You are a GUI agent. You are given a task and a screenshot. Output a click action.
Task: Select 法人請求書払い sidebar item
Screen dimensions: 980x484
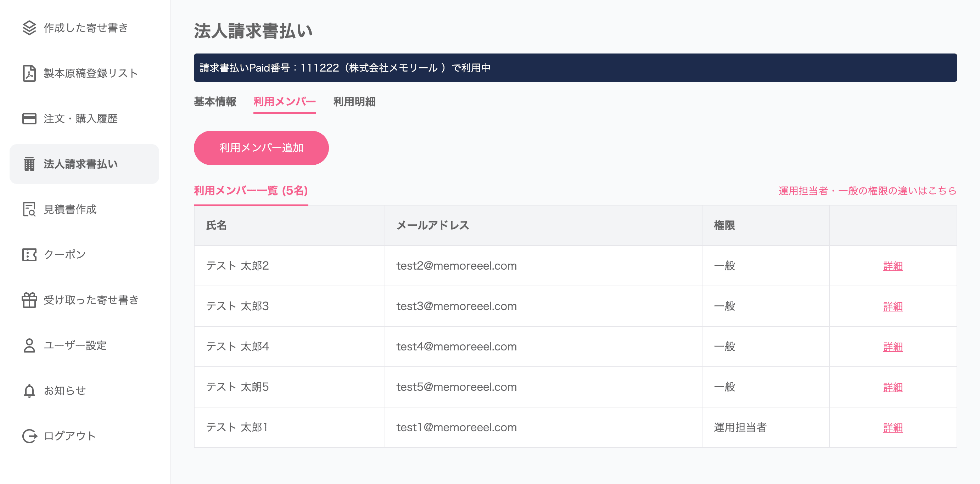(x=84, y=164)
